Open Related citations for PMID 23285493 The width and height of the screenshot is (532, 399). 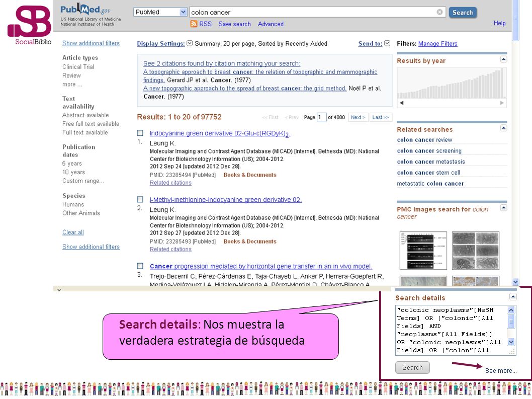click(170, 249)
